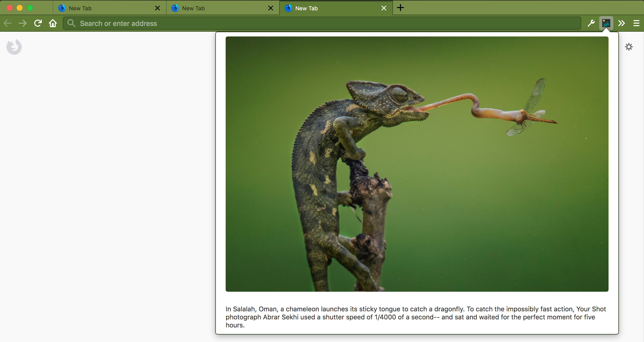Open the wrench developer tools icon
Viewport: 644px width, 342px height.
pyautogui.click(x=591, y=23)
